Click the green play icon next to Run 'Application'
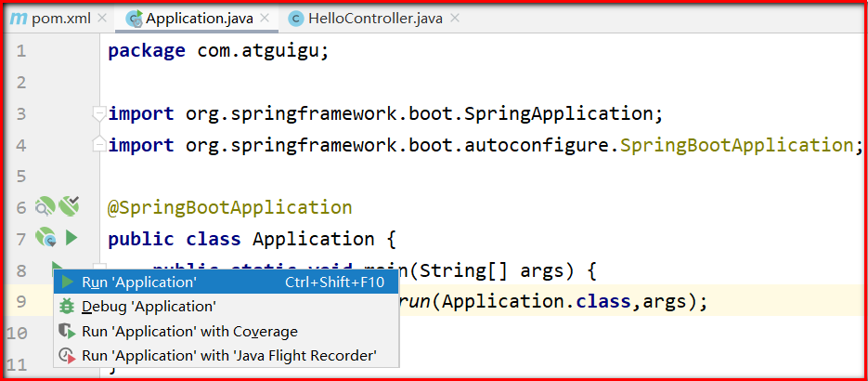The height and width of the screenshot is (381, 868). [68, 282]
